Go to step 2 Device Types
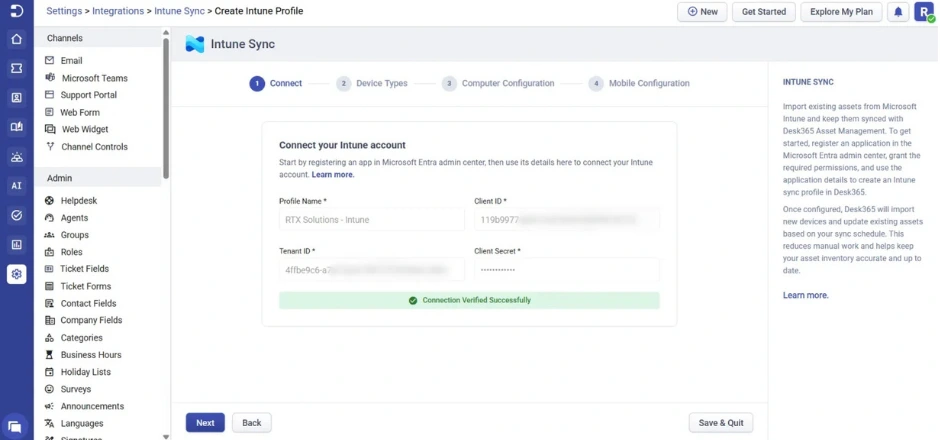This screenshot has height=440, width=940. coord(372,83)
